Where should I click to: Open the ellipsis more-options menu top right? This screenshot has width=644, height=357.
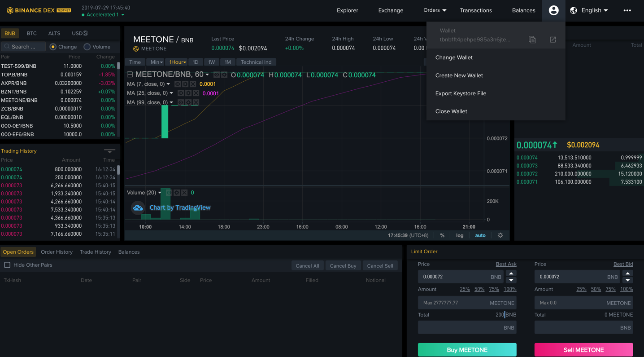[x=627, y=10]
